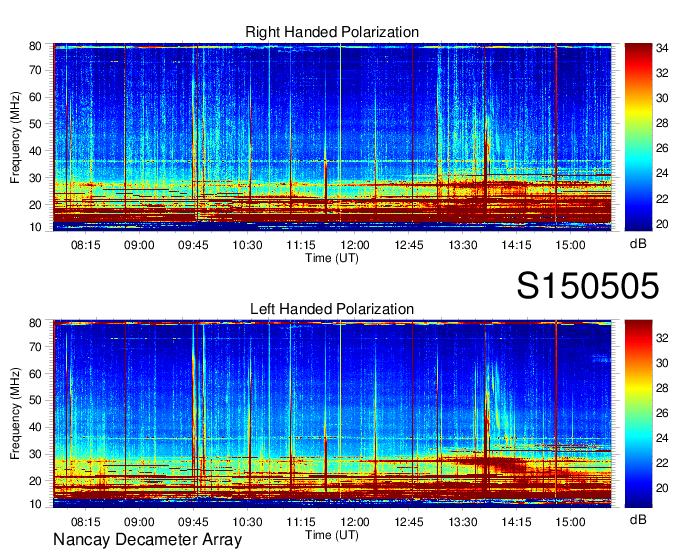The image size is (680, 552).
Task: Click the 12:45 time tick on upper plot
Action: [x=409, y=245]
